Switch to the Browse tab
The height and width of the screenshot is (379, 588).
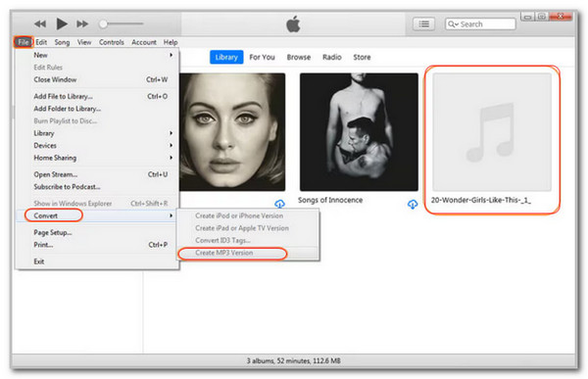coord(299,57)
